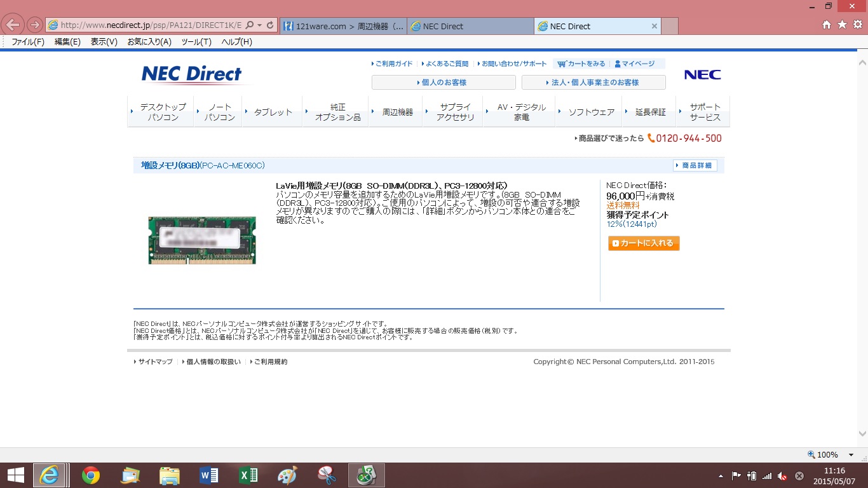Open the お気に入り(A) menu

point(149,42)
